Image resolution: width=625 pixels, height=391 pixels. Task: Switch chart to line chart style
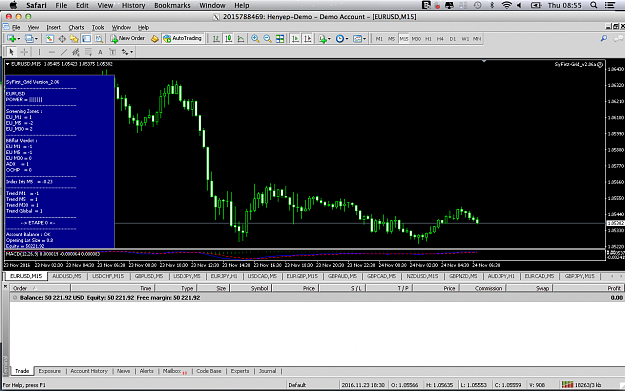241,39
